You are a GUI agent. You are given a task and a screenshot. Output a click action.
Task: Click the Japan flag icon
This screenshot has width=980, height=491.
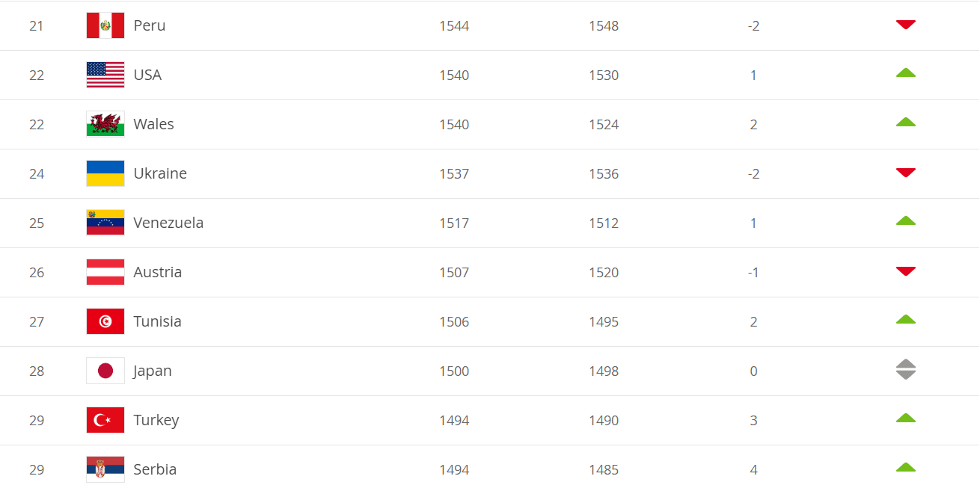(x=105, y=371)
